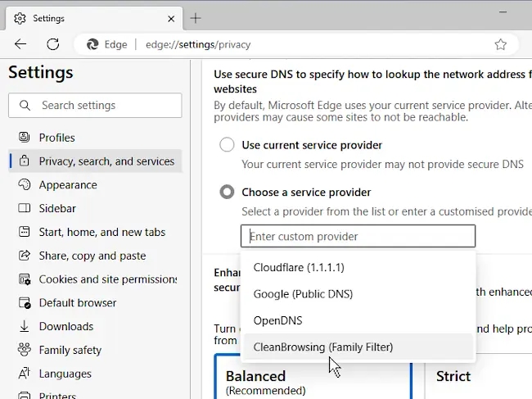This screenshot has width=532, height=399.
Task: Select Choose a service provider radio
Action: point(227,192)
